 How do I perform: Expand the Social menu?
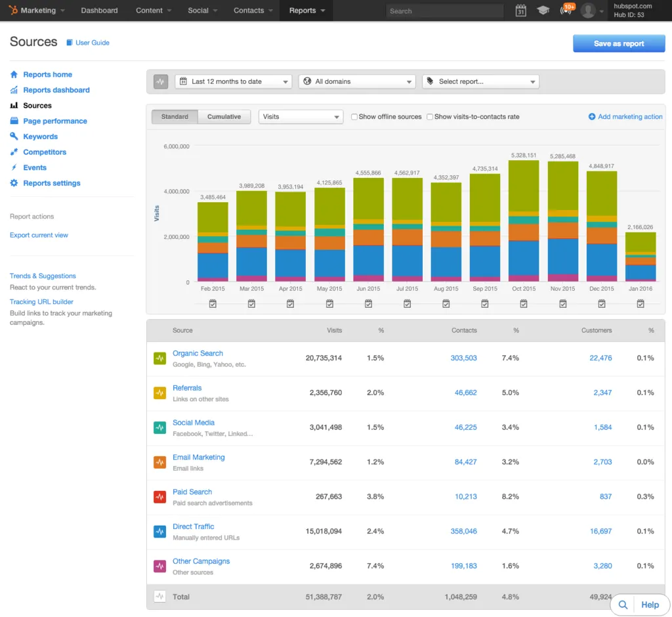202,11
